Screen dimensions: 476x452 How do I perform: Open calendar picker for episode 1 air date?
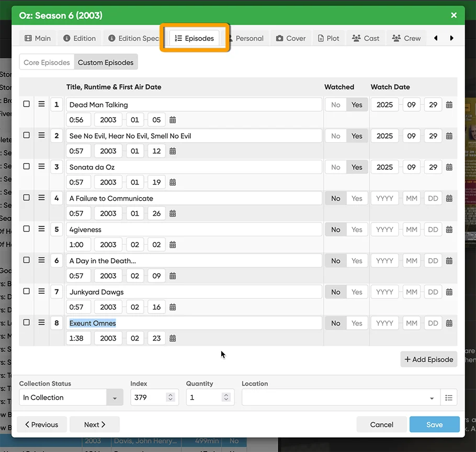point(173,120)
